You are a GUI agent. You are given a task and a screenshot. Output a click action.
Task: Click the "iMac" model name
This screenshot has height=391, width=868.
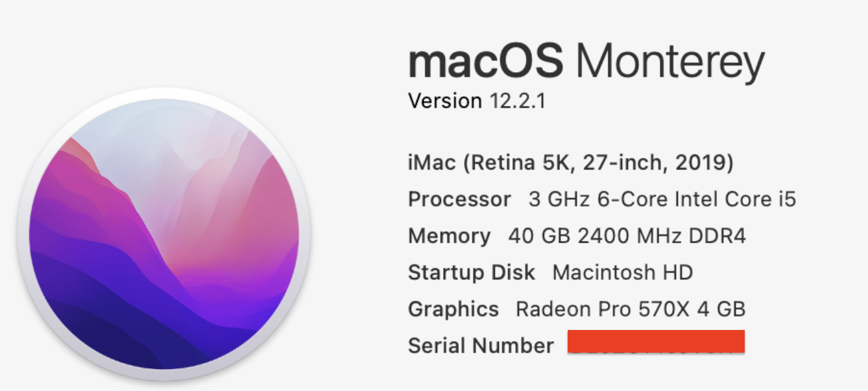click(x=431, y=162)
